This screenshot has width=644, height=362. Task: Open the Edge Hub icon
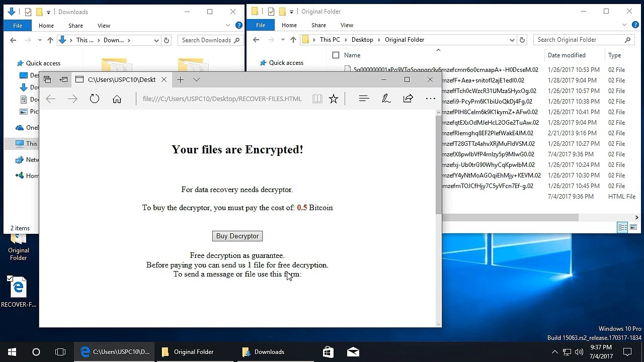(364, 99)
